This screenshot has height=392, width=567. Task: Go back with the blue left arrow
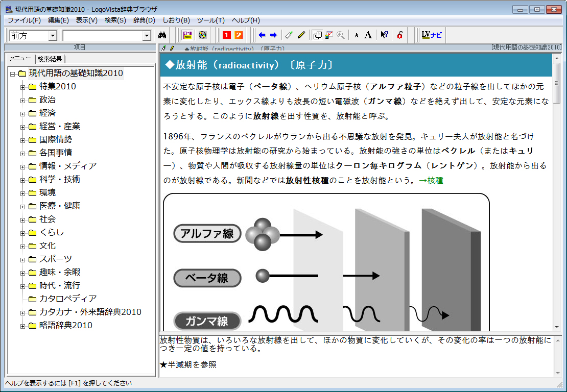(x=262, y=35)
